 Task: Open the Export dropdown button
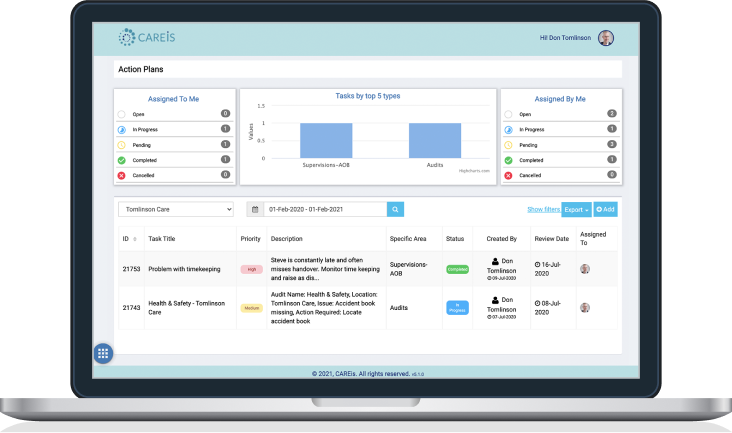click(x=577, y=210)
